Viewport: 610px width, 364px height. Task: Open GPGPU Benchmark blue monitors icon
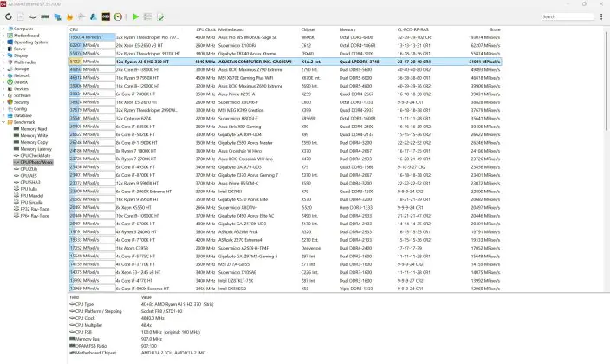coord(57,16)
